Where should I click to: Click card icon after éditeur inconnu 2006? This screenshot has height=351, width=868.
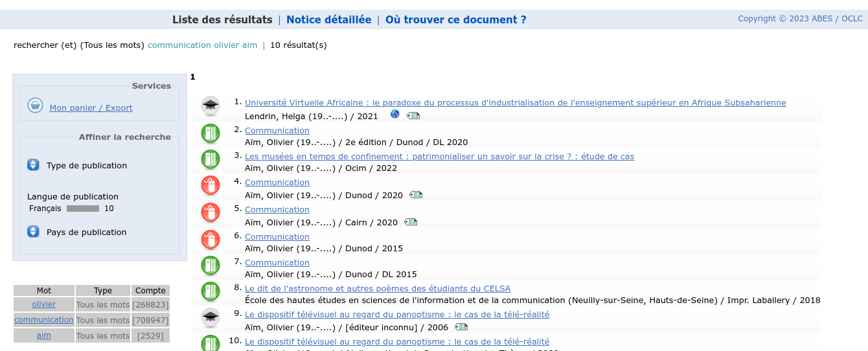461,327
